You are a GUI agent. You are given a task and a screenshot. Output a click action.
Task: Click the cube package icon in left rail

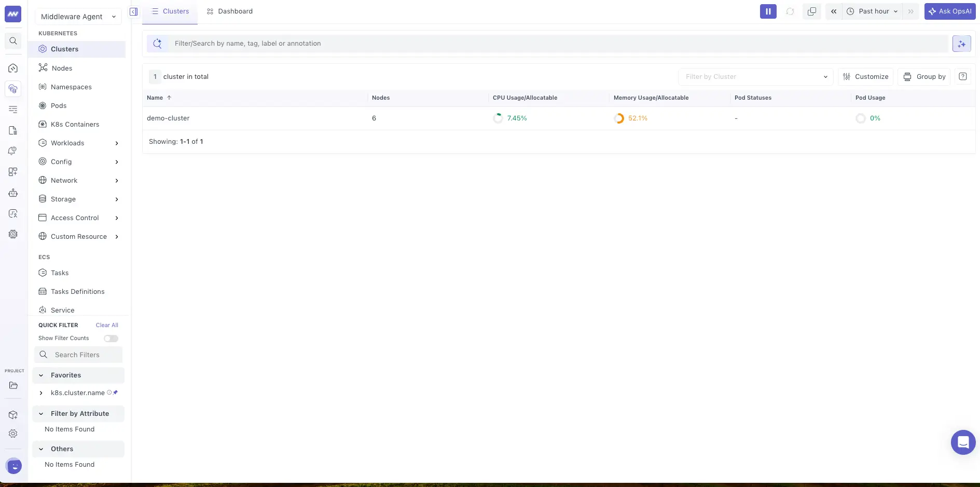(13, 415)
